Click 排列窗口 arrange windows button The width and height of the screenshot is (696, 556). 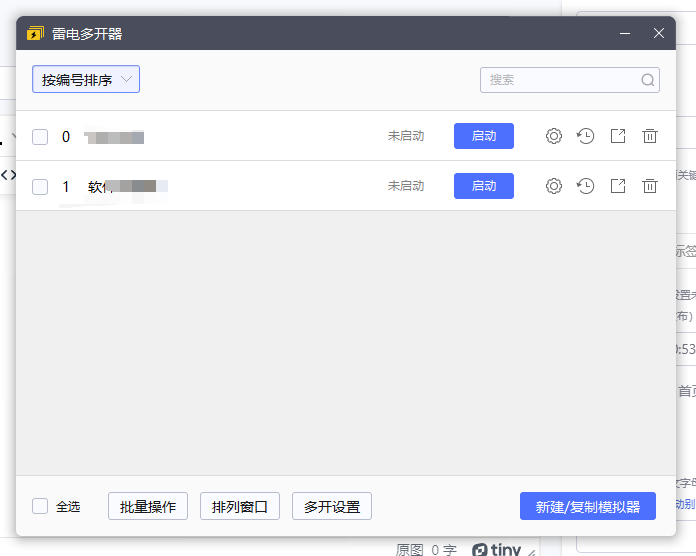coord(240,506)
